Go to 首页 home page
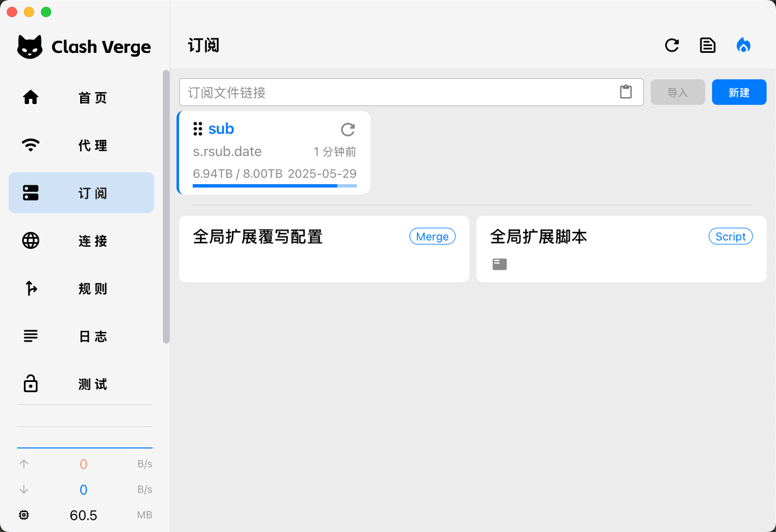Image resolution: width=776 pixels, height=532 pixels. point(81,98)
